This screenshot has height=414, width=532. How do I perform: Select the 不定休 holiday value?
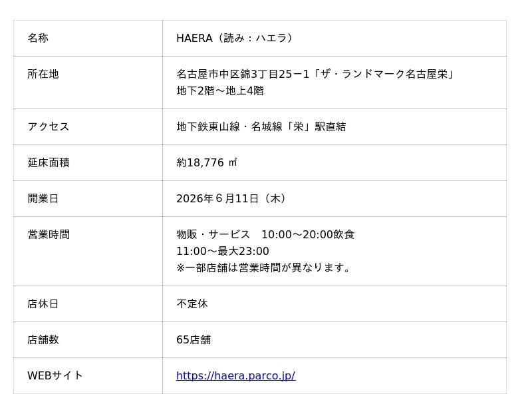pyautogui.click(x=192, y=304)
